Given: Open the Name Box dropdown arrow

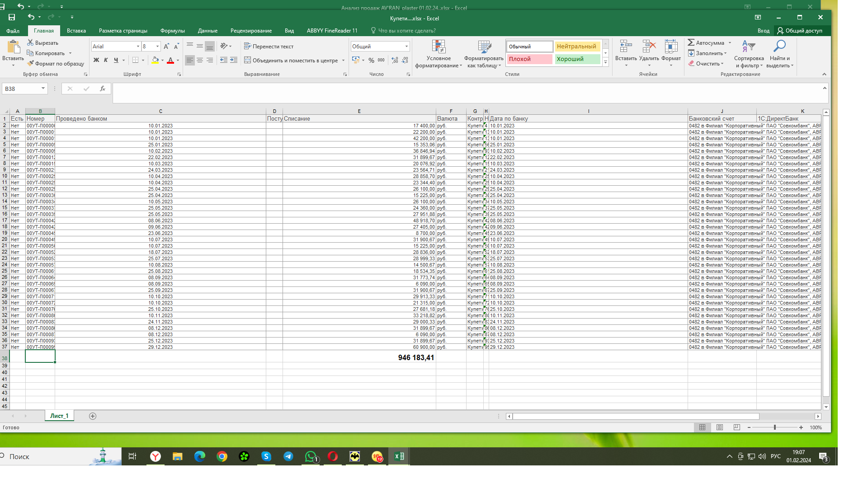Looking at the screenshot, I should pos(43,89).
